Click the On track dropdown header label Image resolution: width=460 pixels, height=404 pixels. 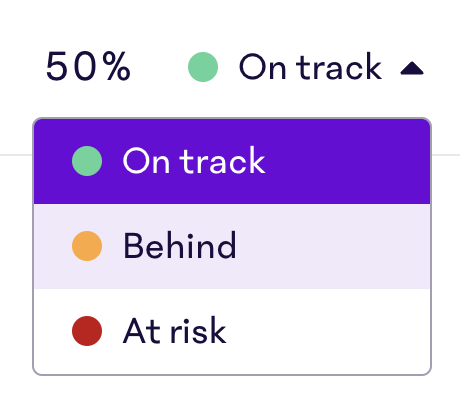pos(310,67)
